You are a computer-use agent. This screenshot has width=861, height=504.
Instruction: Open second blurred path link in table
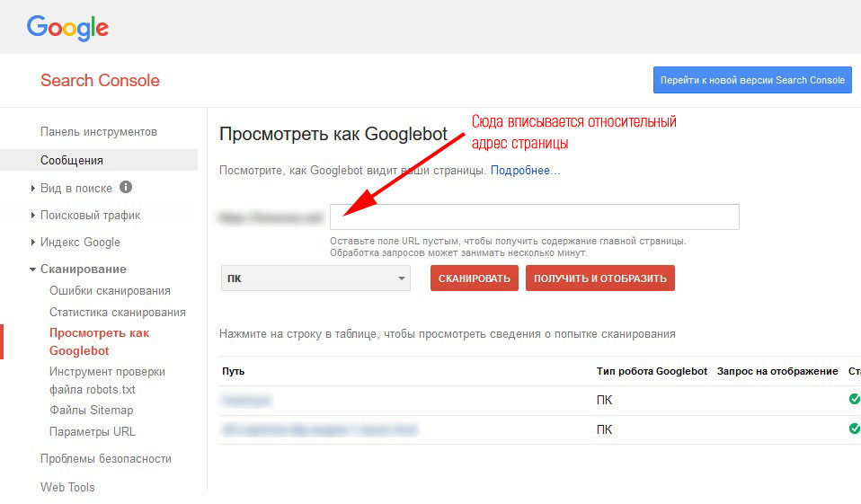point(320,429)
